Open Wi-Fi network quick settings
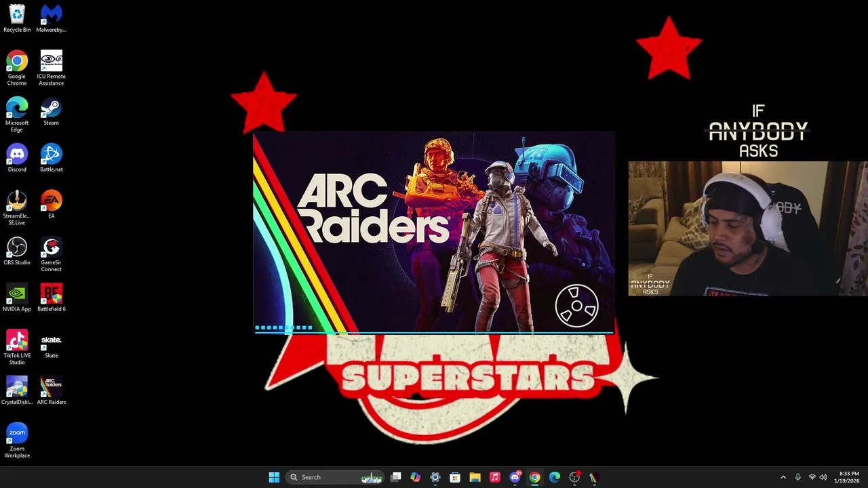 (812, 477)
